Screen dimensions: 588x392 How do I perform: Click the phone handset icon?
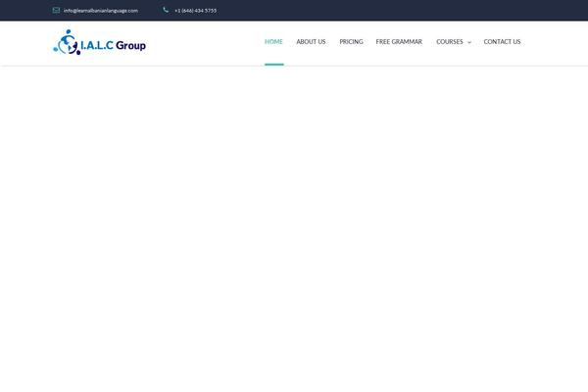pyautogui.click(x=166, y=10)
